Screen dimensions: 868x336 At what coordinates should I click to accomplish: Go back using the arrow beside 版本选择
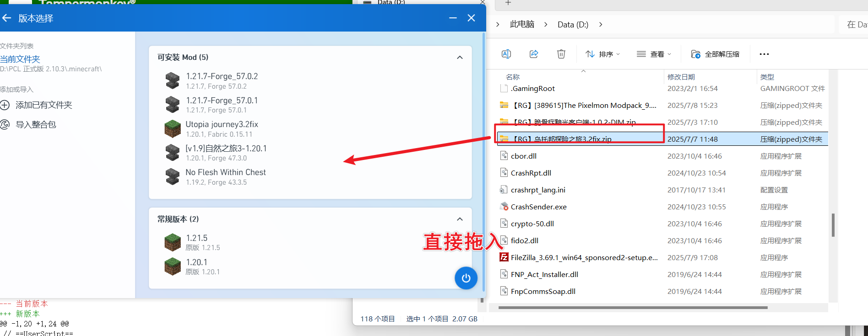6,18
